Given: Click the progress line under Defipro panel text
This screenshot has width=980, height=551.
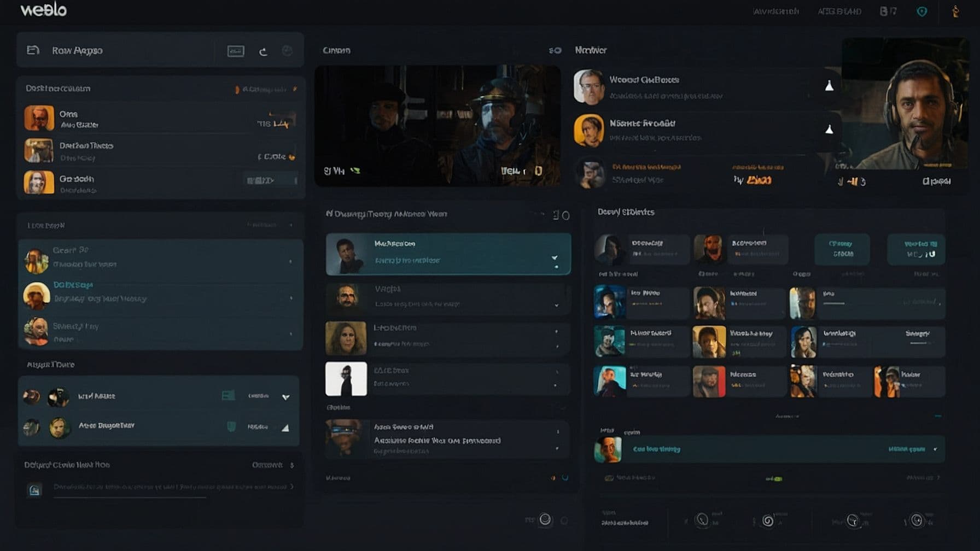Looking at the screenshot, I should 130,497.
